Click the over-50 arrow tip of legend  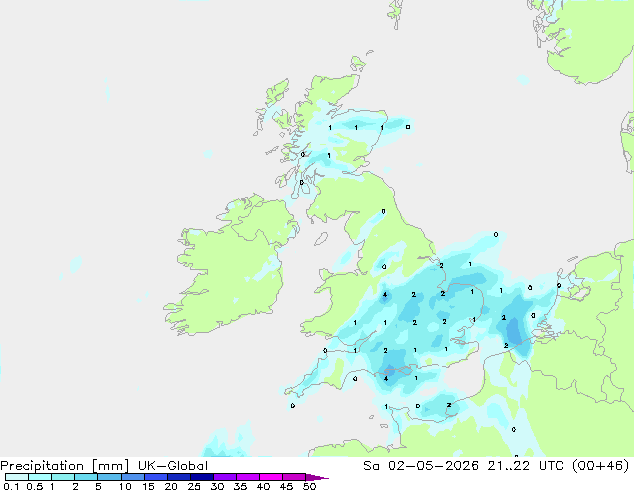[317, 477]
